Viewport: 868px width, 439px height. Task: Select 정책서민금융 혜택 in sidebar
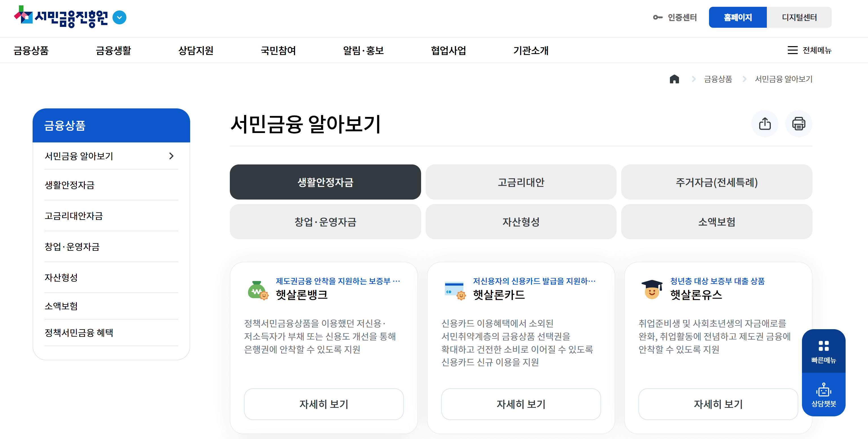[79, 333]
